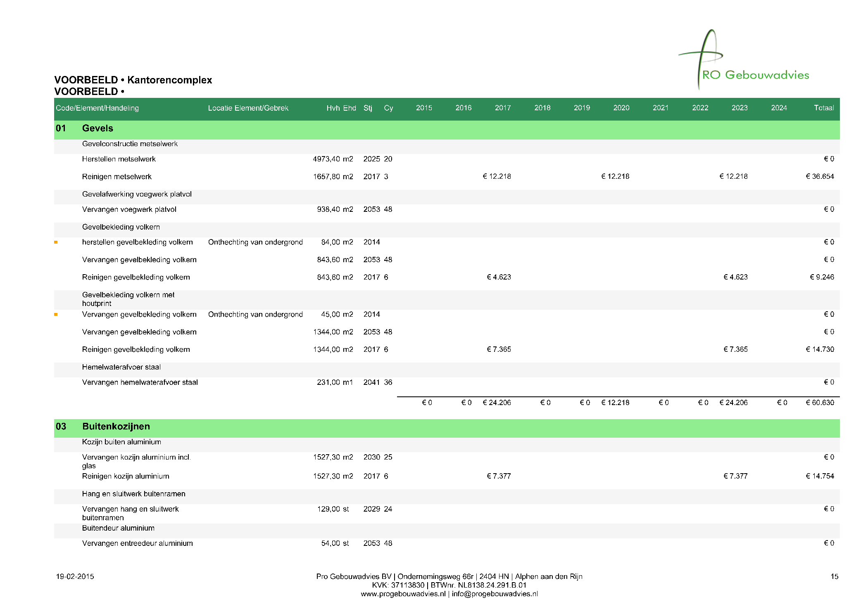Open the www.progebouwadvies.nl link

point(403,594)
